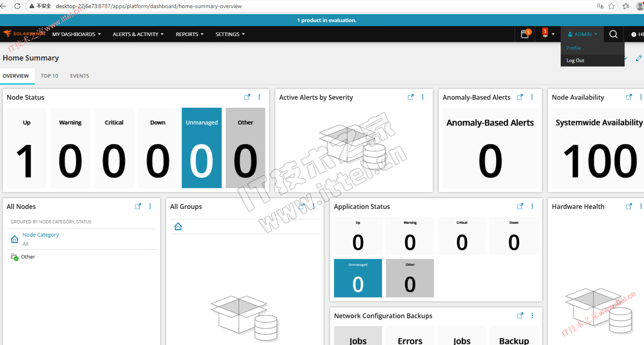Click the search magnifier icon in header
This screenshot has width=644, height=345.
pos(613,34)
